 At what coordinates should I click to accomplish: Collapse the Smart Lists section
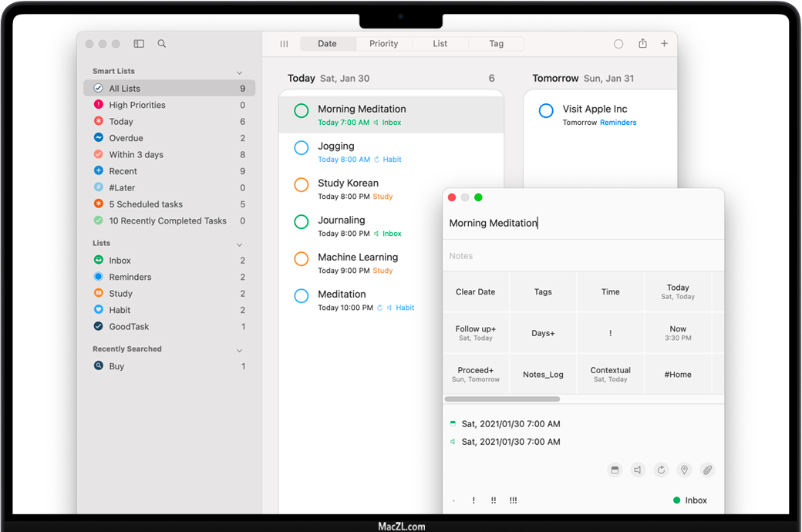[x=239, y=72]
